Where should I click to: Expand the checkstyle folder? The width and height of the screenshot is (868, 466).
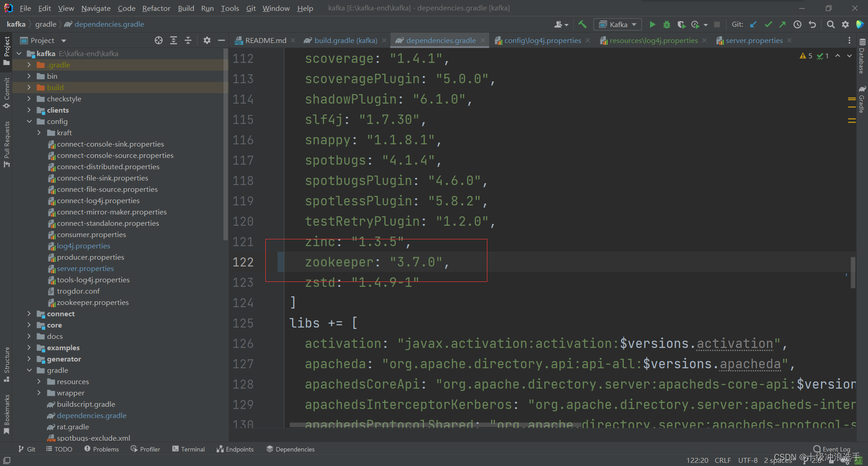[29, 99]
